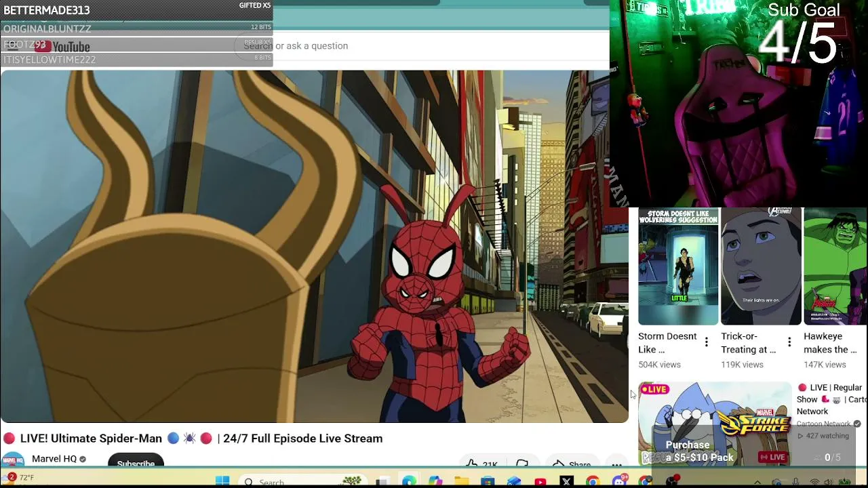Click the YouTube search input field
This screenshot has width=868, height=488.
[420, 45]
